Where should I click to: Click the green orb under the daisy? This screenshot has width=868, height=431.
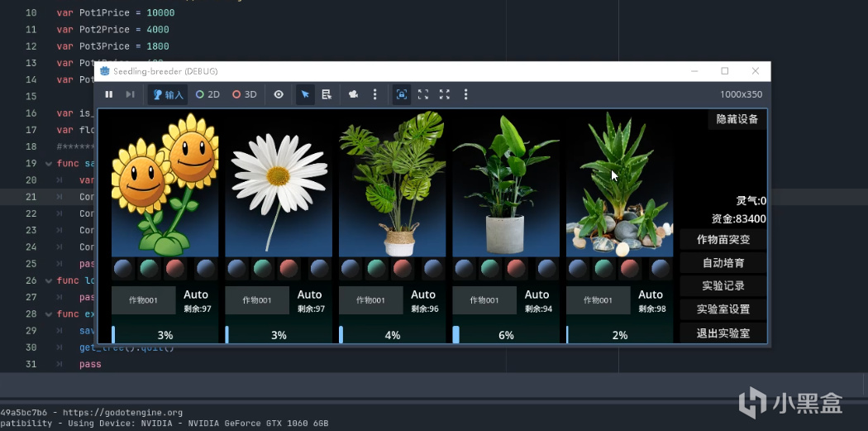click(263, 269)
